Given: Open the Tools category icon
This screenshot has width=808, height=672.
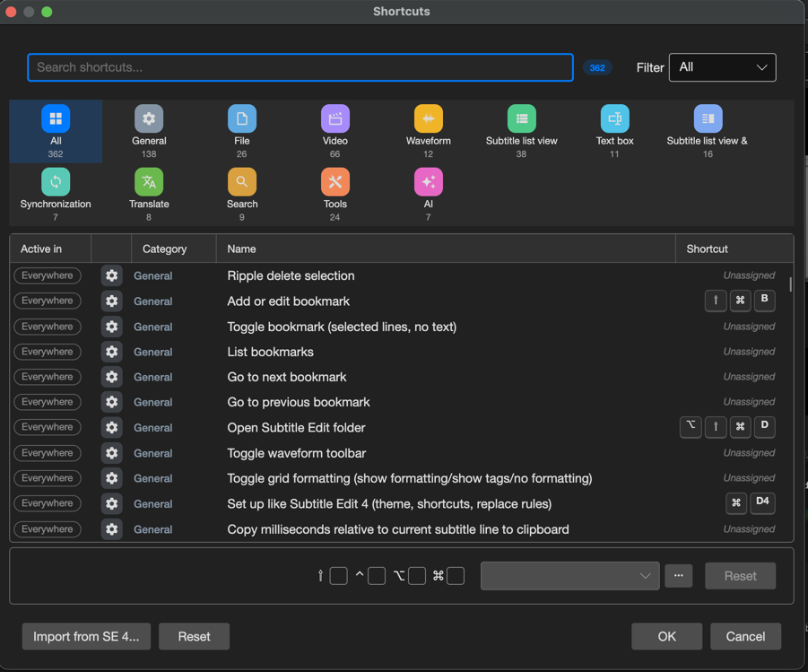Looking at the screenshot, I should [x=335, y=182].
